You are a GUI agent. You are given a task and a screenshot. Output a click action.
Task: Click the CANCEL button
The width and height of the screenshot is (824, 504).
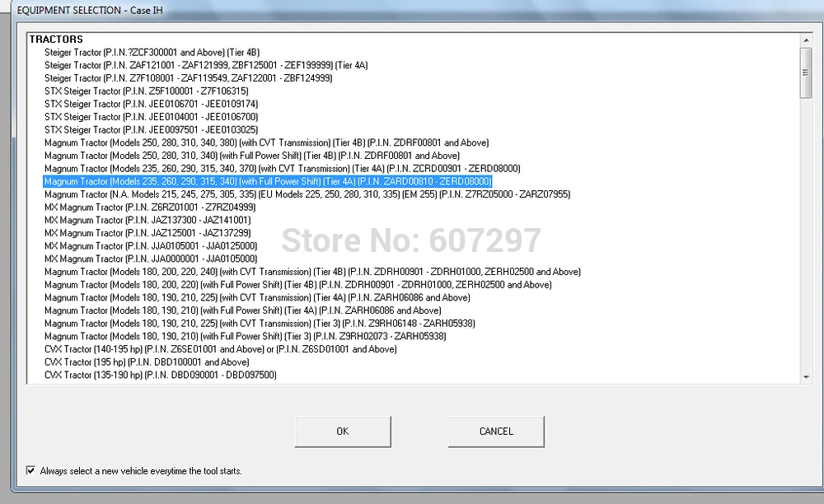click(496, 432)
